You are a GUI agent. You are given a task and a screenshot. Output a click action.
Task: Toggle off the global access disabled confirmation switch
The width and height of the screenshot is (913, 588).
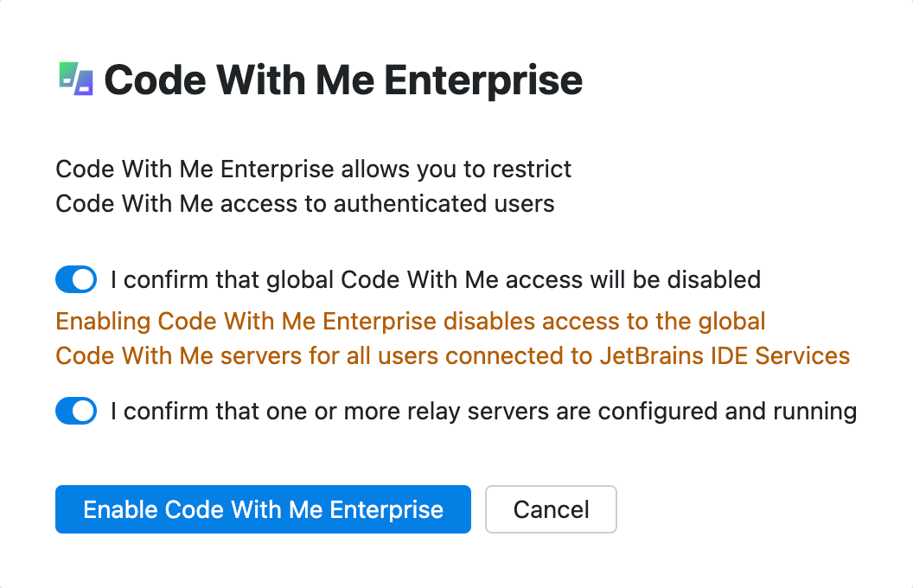click(76, 280)
